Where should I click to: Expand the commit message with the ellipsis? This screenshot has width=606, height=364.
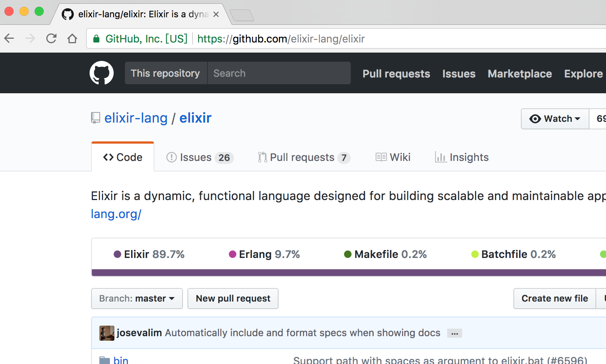454,333
